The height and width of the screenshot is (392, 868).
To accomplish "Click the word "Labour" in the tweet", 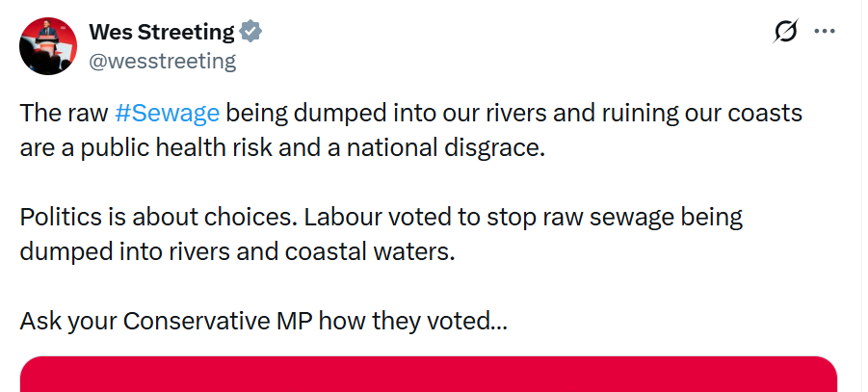I will 339,217.
